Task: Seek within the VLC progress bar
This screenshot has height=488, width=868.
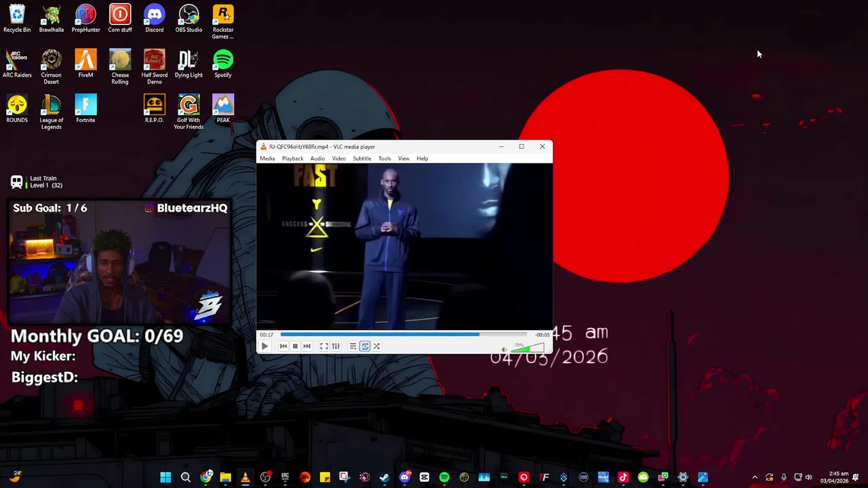Action: point(403,334)
